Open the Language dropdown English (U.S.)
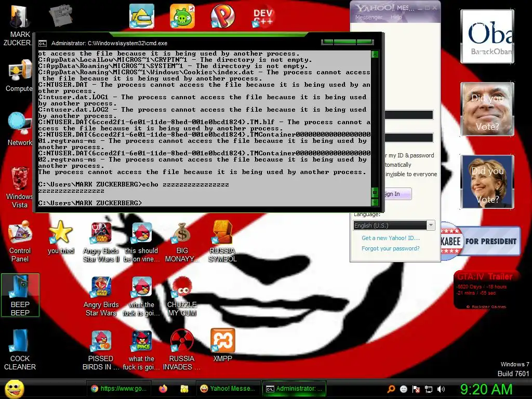This screenshot has height=399, width=532. point(394,225)
